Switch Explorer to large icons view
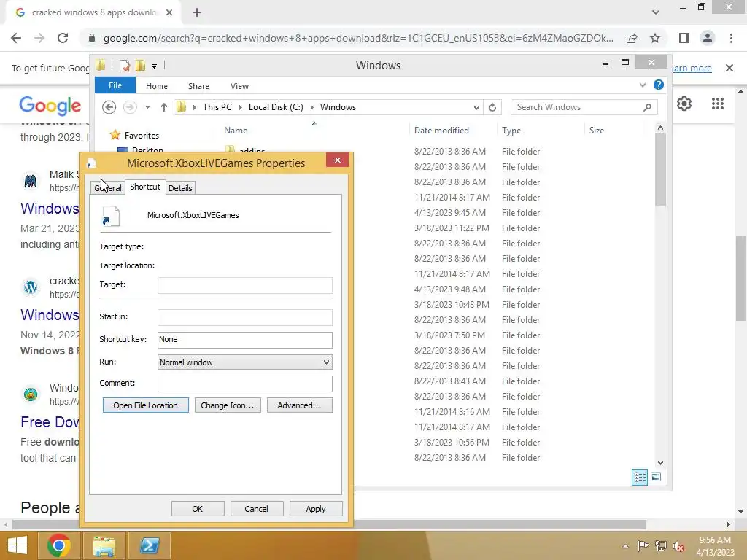This screenshot has height=560, width=747. [656, 477]
